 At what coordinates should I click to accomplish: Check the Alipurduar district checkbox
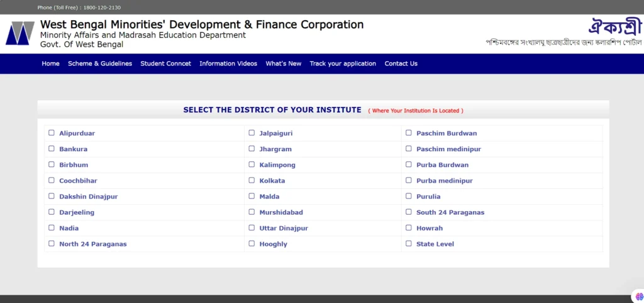(52, 133)
